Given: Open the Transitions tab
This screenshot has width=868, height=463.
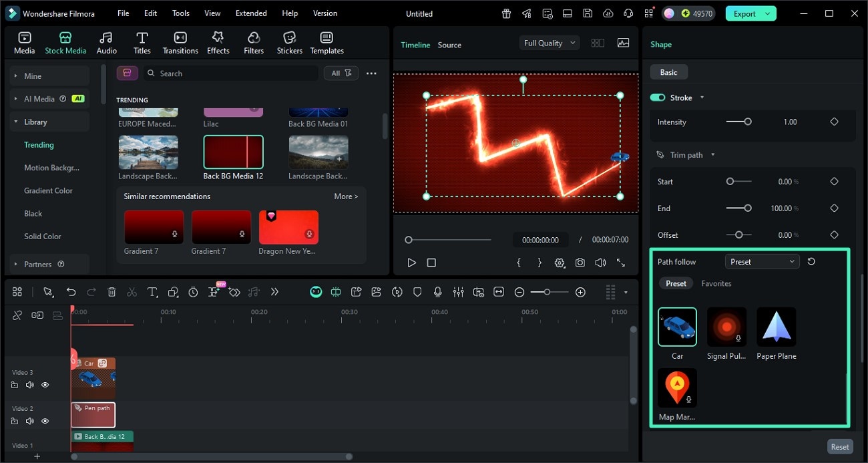Looking at the screenshot, I should (180, 43).
